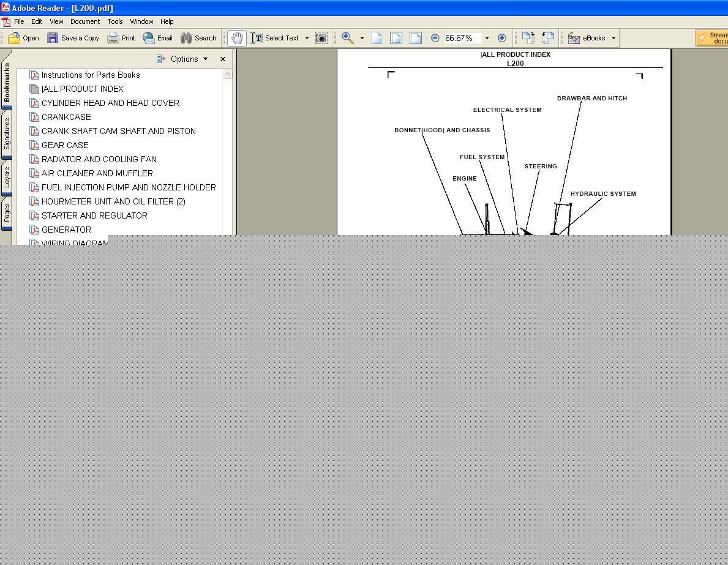Set Fit Page view

click(396, 38)
